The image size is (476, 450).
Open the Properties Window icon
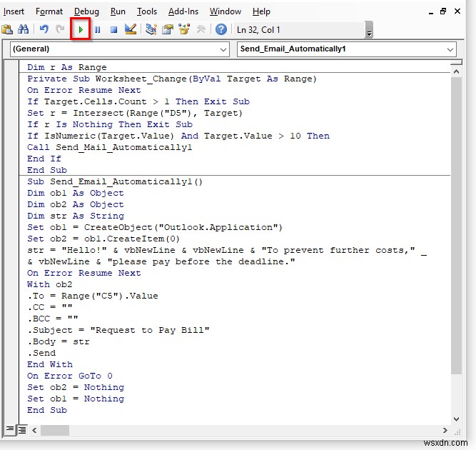point(168,29)
